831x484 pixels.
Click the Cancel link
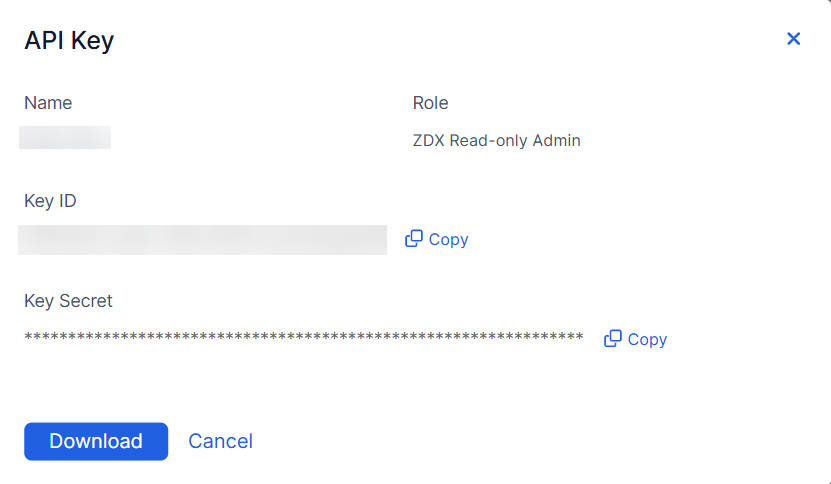click(220, 441)
